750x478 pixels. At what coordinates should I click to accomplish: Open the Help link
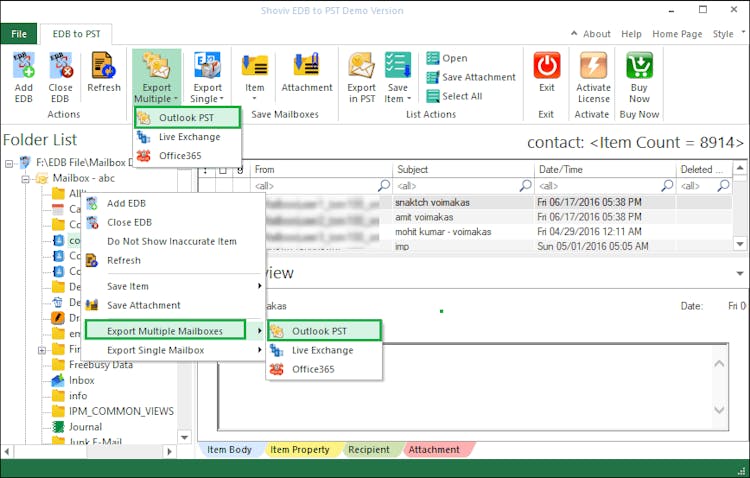click(x=631, y=34)
